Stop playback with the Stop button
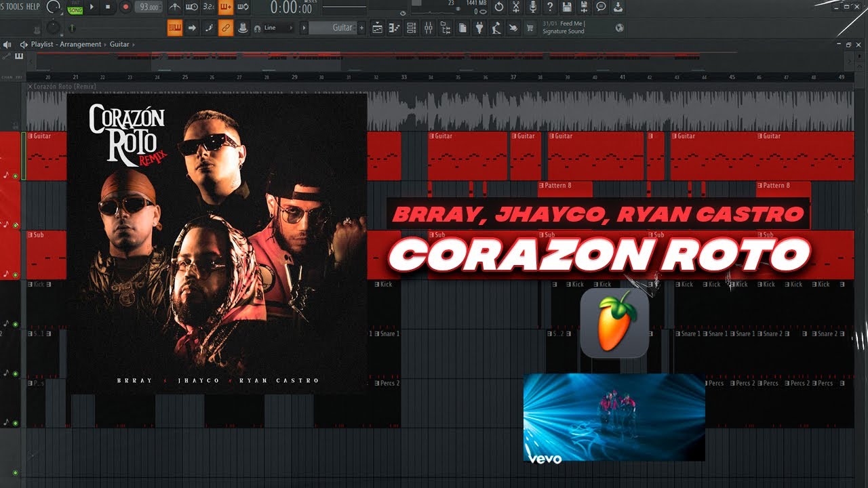Screen dimensions: 868x488 click(108, 7)
